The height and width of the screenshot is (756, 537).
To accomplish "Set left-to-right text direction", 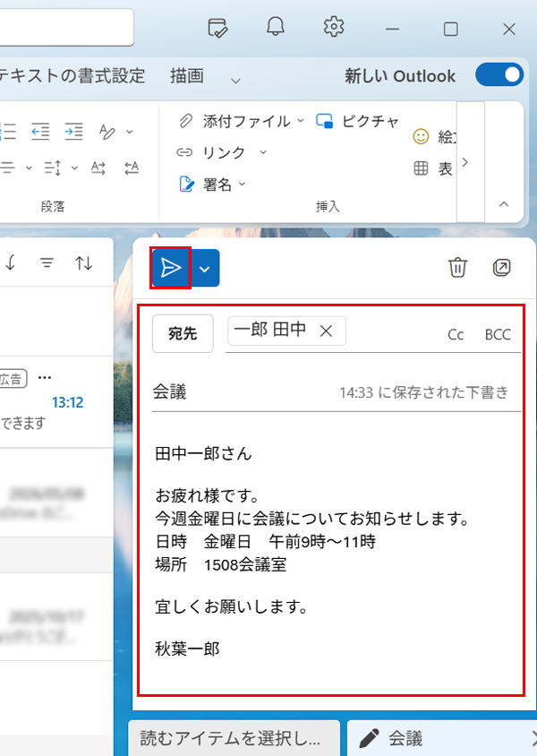I will (x=98, y=168).
